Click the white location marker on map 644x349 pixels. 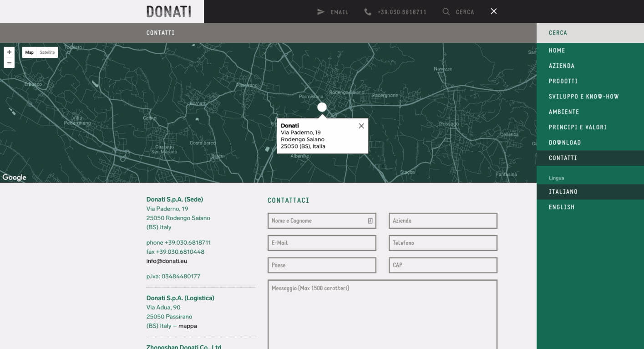(322, 107)
